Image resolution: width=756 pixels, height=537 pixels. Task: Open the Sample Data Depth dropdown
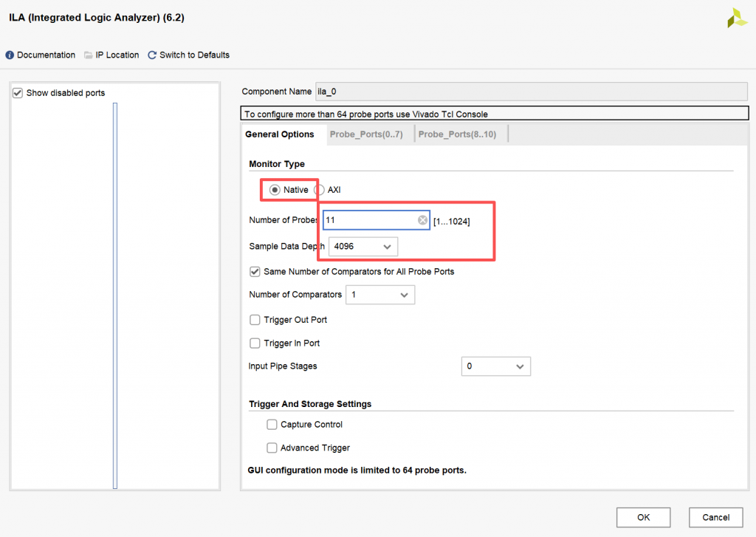pos(363,246)
